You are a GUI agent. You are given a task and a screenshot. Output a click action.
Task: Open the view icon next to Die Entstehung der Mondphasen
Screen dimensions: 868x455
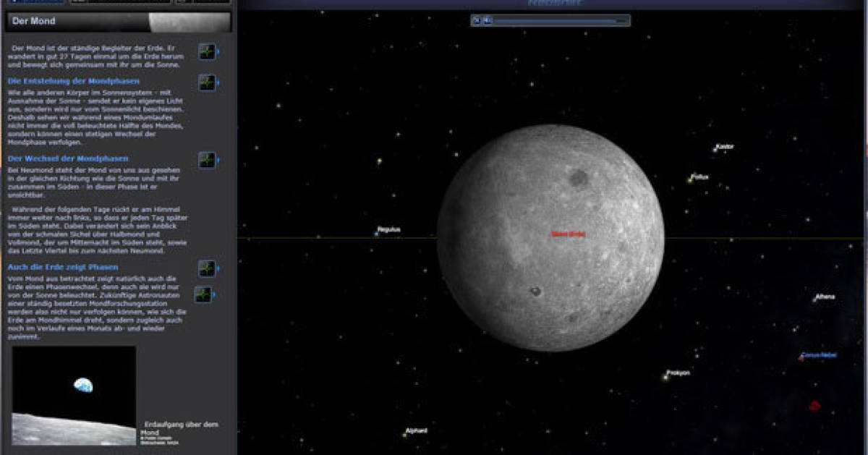coord(208,82)
